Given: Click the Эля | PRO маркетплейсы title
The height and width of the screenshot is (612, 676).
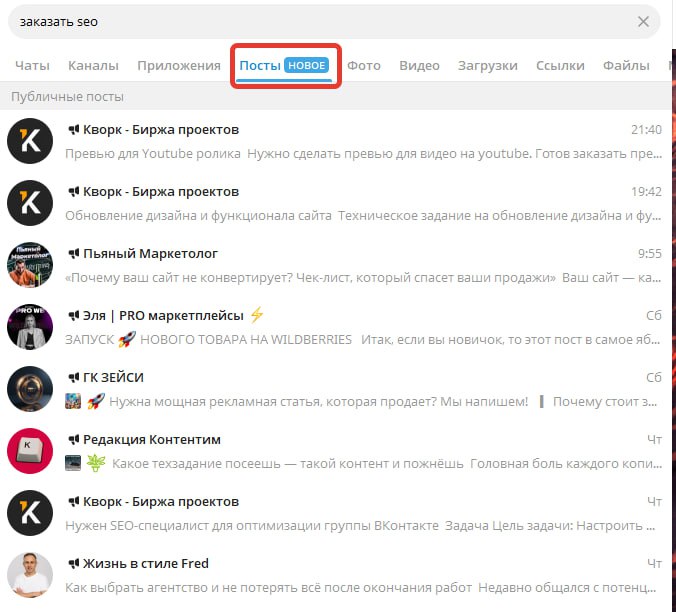Looking at the screenshot, I should [163, 315].
